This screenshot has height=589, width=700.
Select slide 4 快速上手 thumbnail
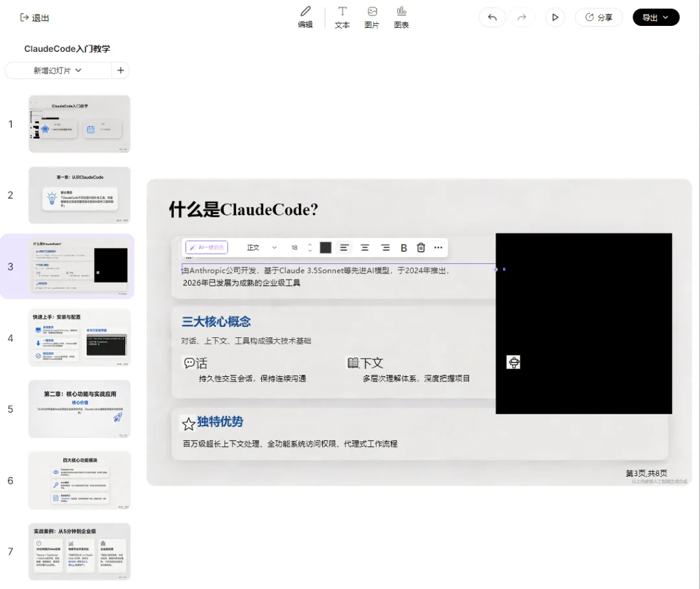[x=80, y=338]
